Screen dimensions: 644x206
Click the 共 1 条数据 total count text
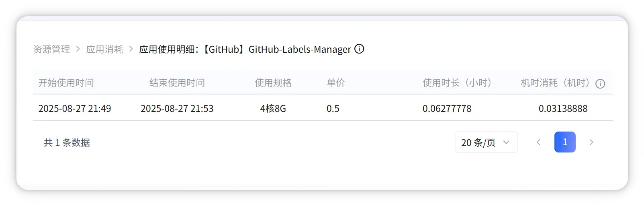[x=67, y=142]
